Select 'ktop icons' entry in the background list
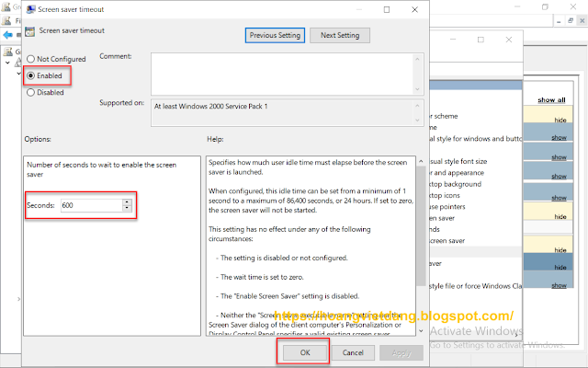 coord(445,195)
